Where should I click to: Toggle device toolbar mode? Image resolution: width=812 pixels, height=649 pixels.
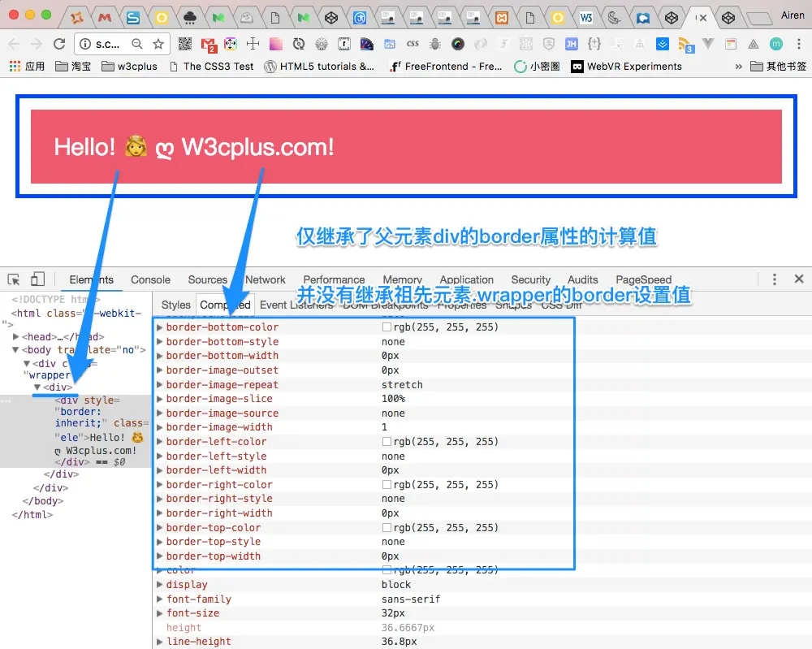(37, 279)
